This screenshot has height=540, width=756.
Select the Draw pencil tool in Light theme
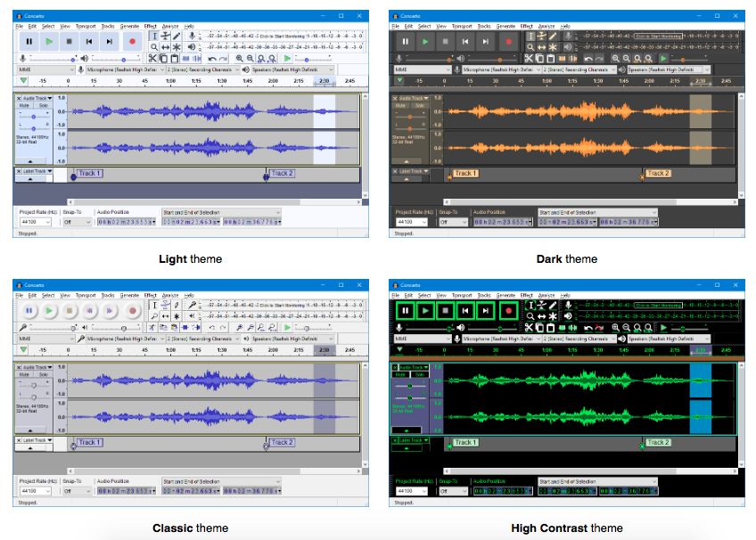(177, 36)
